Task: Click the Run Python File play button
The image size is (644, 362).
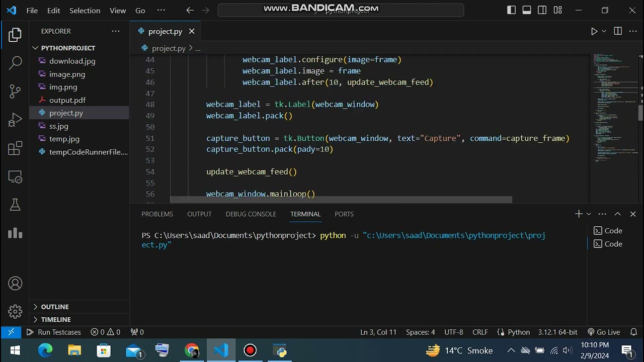Action: 594,31
